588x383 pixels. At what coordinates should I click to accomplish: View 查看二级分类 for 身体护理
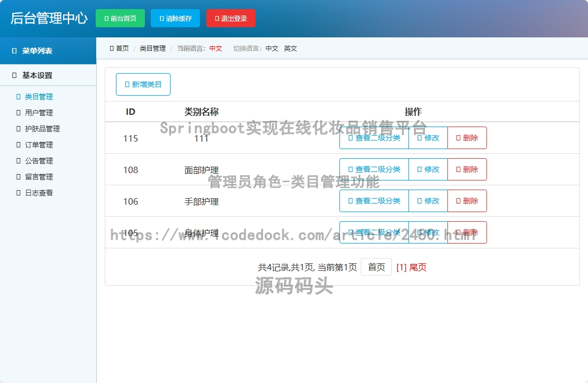coord(374,232)
